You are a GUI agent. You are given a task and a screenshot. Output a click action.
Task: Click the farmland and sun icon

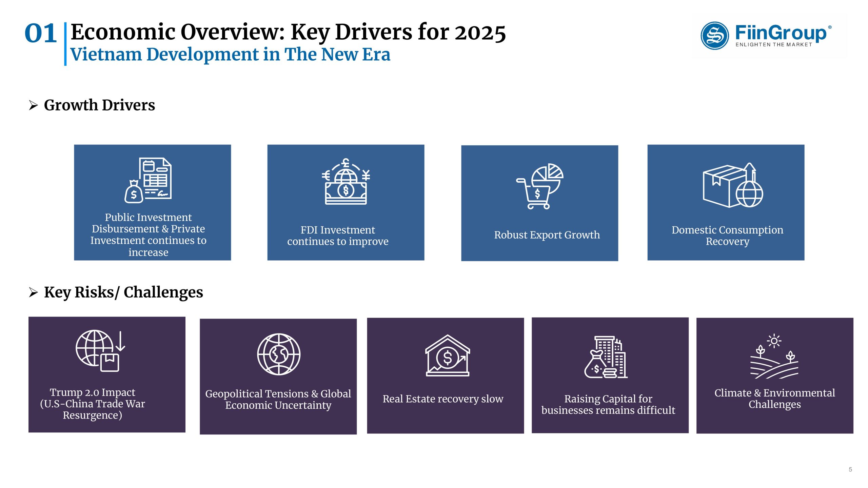[x=774, y=357]
